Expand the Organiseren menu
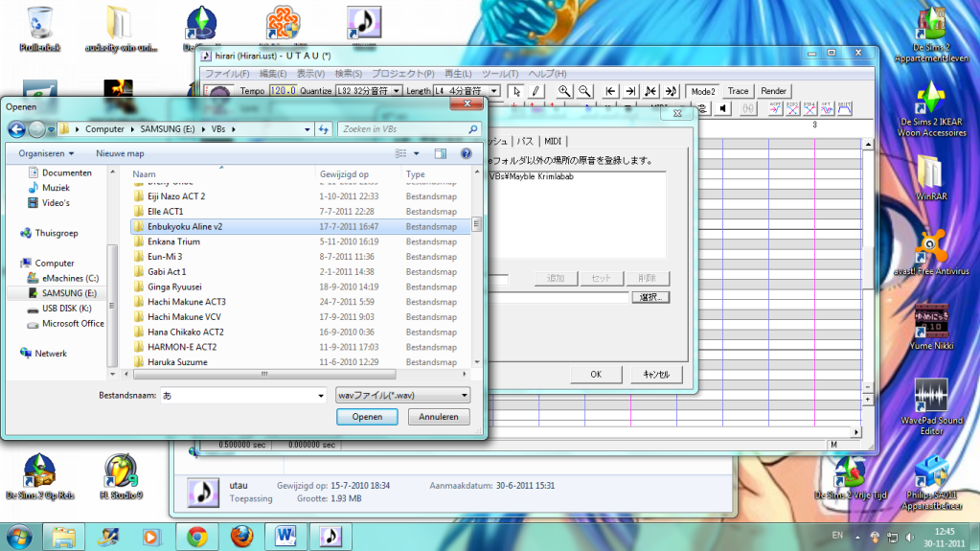 coord(46,153)
